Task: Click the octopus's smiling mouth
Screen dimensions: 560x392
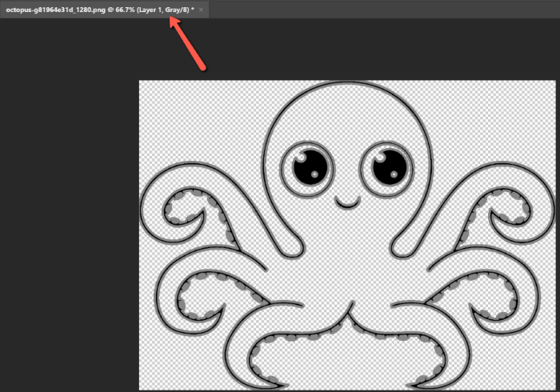Action: click(x=347, y=204)
